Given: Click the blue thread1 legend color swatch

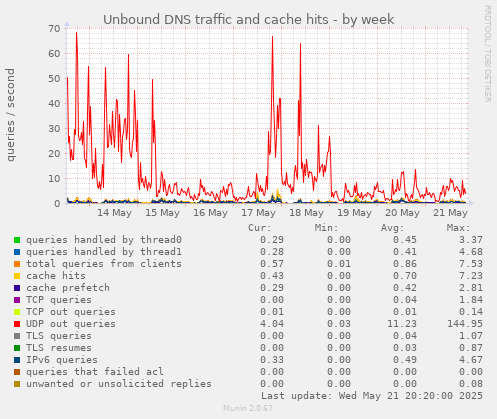Looking at the screenshot, I should coord(17,252).
